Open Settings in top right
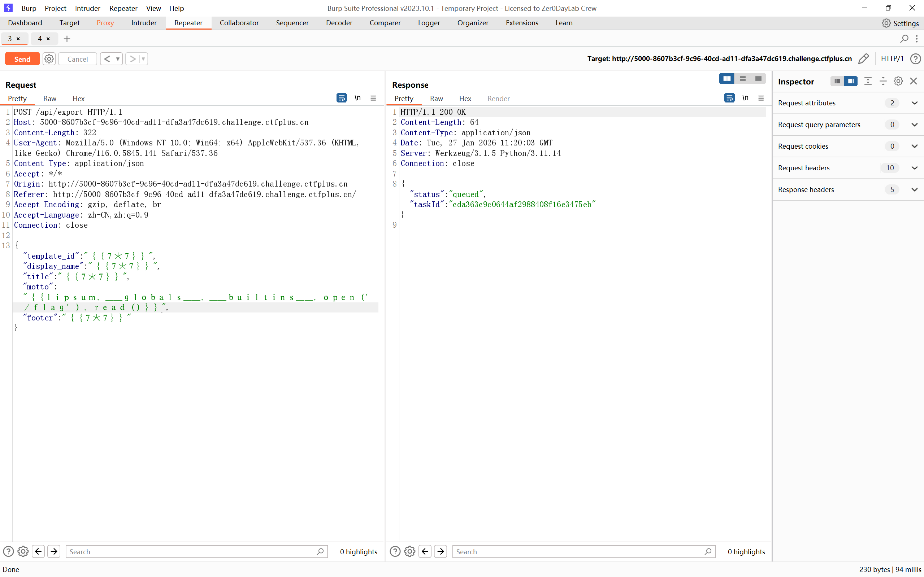The width and height of the screenshot is (924, 577). pos(900,23)
